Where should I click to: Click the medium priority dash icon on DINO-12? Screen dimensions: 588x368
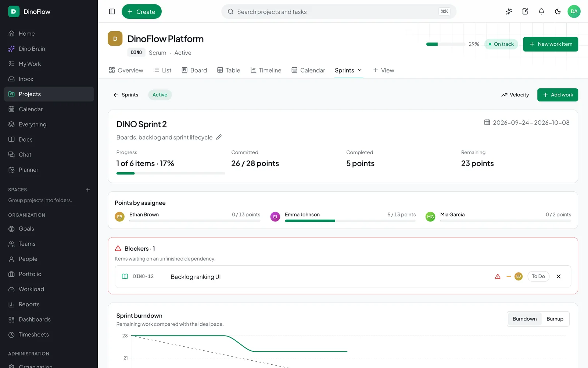(509, 276)
